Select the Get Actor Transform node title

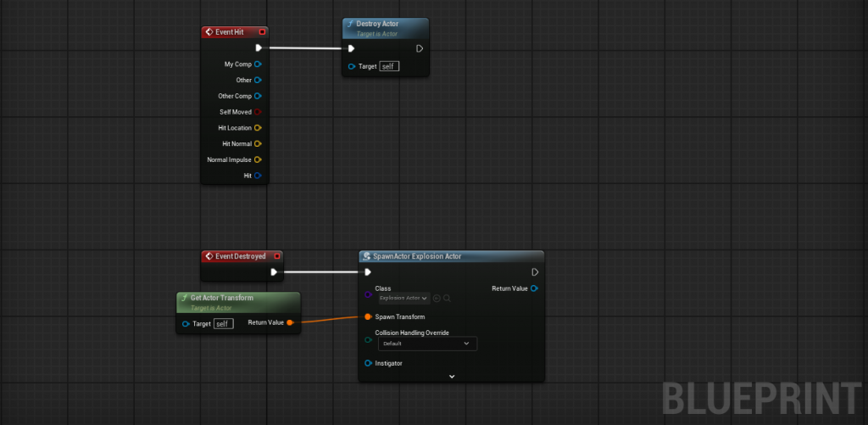coord(221,298)
